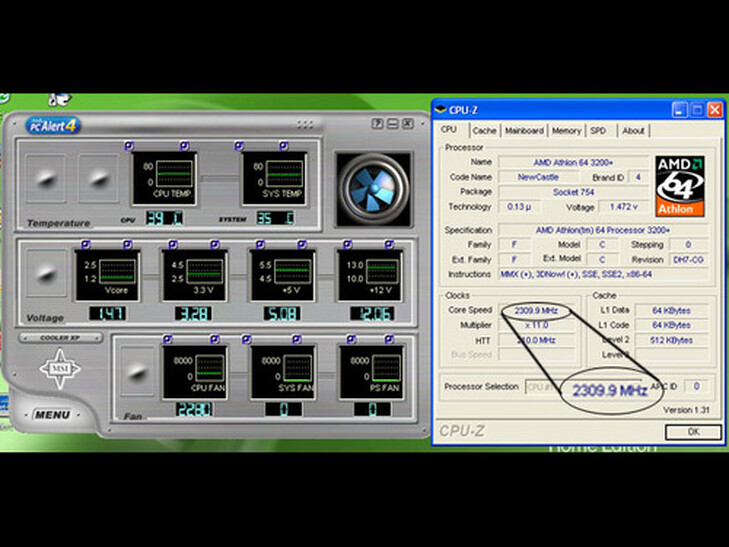Click the Multiplier value x 11.0
The height and width of the screenshot is (547, 729).
537,325
